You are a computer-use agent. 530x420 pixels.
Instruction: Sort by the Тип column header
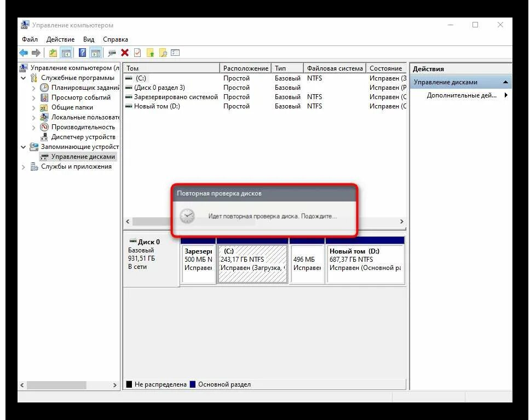(x=287, y=68)
